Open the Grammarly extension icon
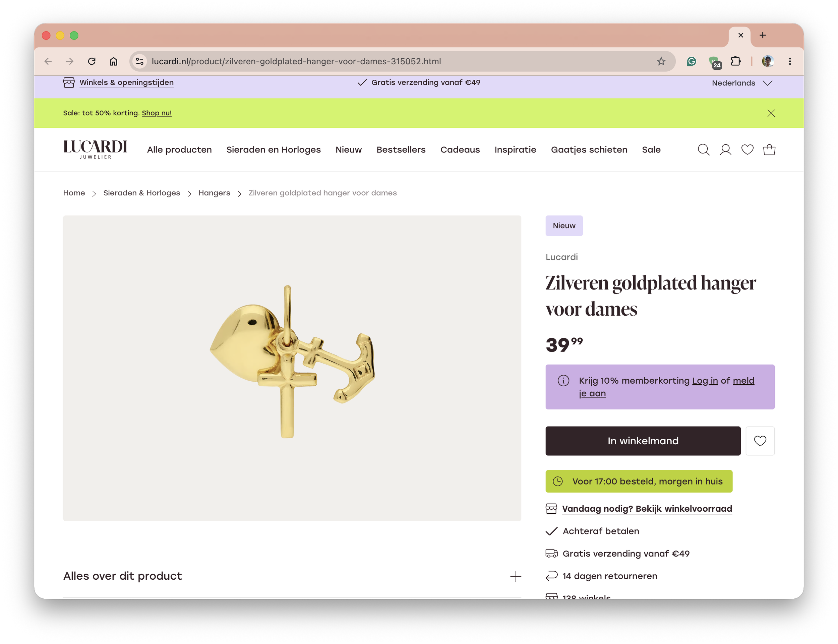This screenshot has height=644, width=838. pyautogui.click(x=691, y=61)
